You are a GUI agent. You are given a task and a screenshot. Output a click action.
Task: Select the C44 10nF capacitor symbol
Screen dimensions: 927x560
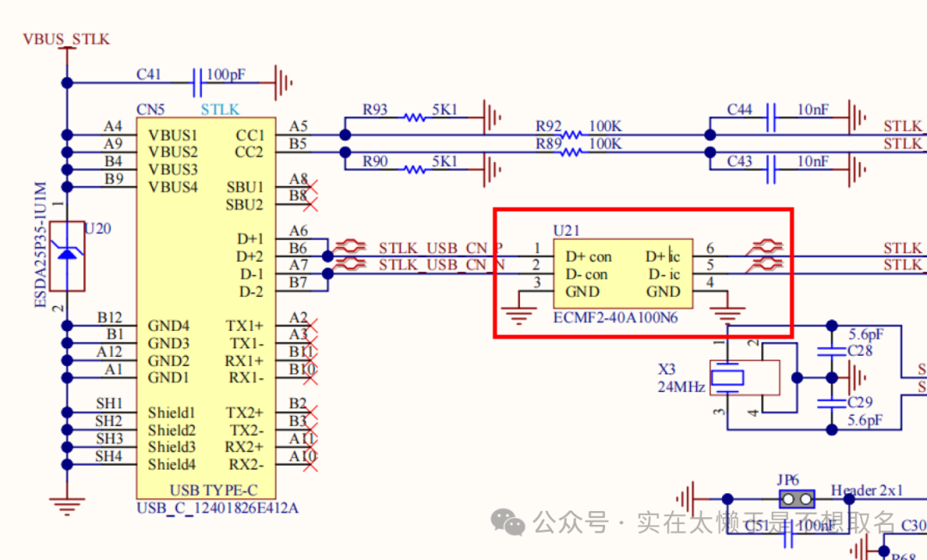(772, 117)
